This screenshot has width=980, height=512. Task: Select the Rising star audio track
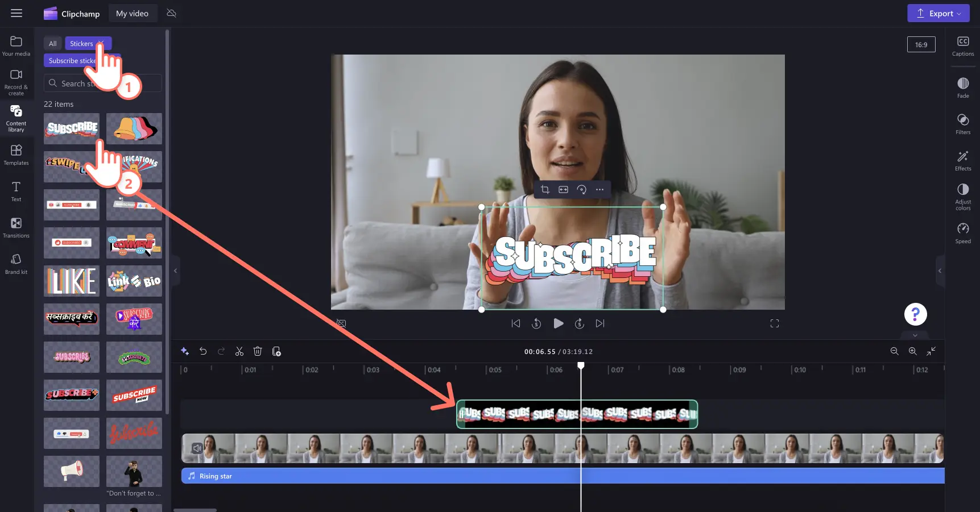(x=563, y=476)
